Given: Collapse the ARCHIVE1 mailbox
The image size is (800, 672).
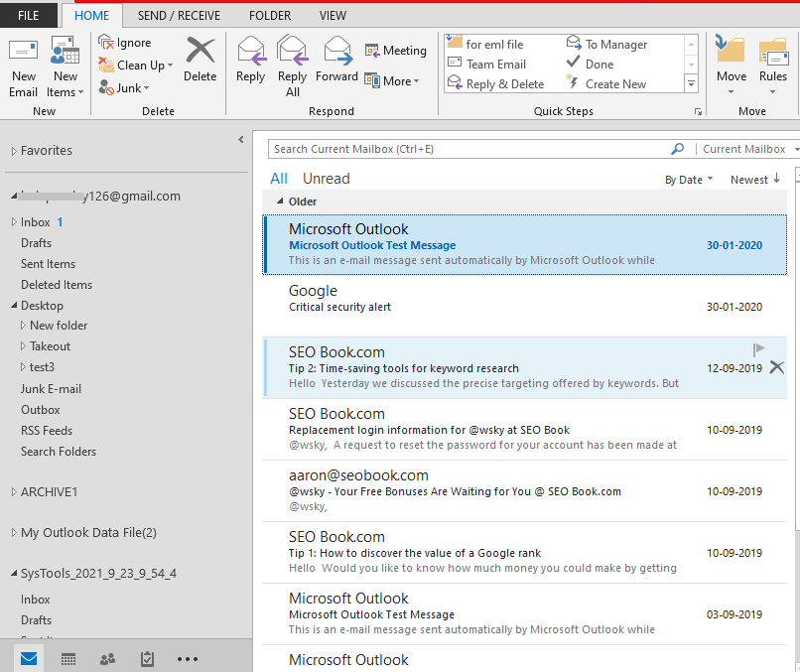Looking at the screenshot, I should click(x=14, y=491).
